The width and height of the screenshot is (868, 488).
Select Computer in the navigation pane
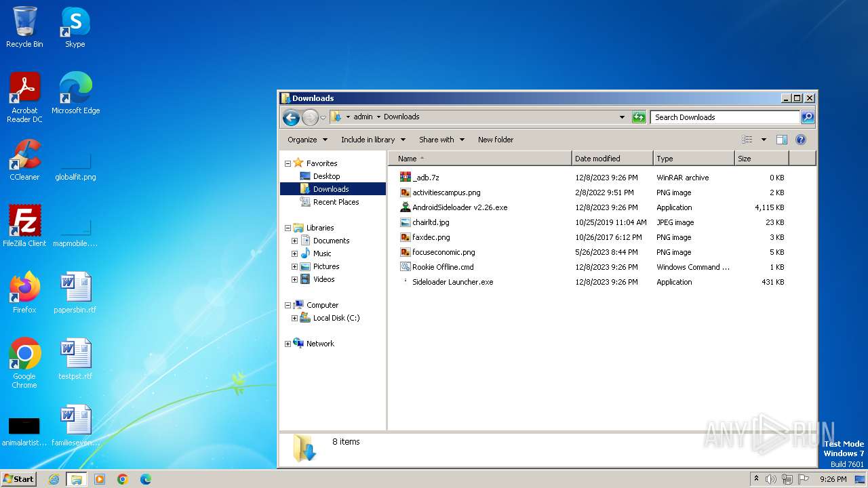(x=322, y=305)
